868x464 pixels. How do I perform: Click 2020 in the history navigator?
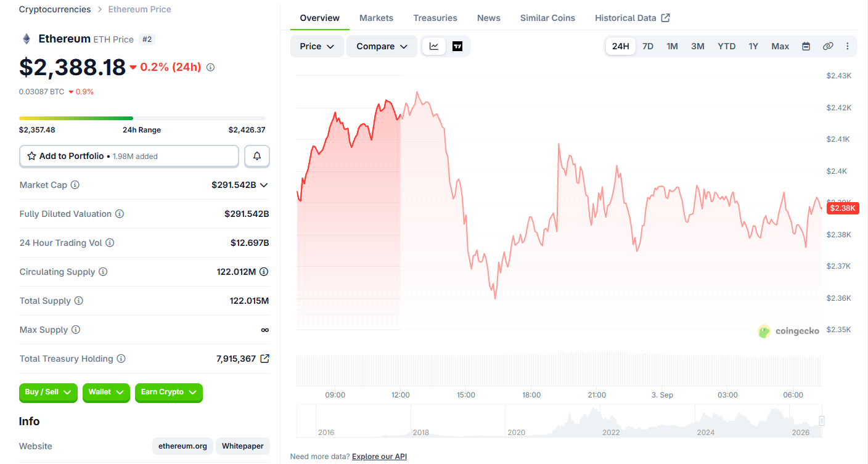pos(516,432)
